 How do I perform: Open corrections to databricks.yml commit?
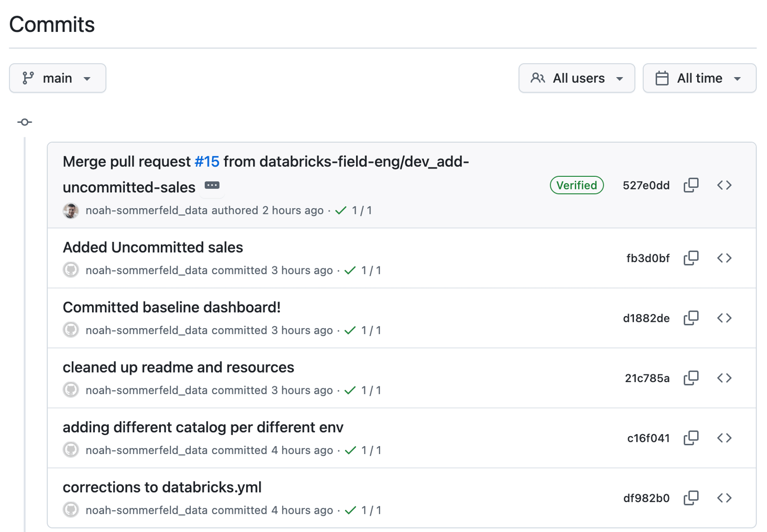click(x=162, y=487)
